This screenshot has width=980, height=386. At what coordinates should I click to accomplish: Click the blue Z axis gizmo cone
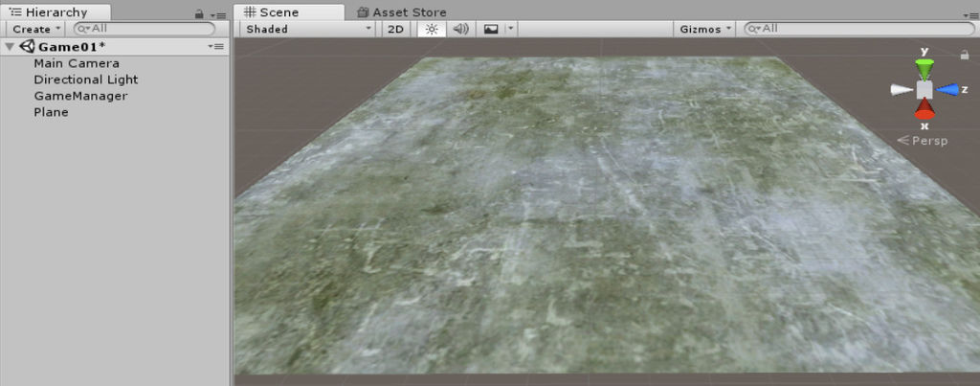click(947, 90)
